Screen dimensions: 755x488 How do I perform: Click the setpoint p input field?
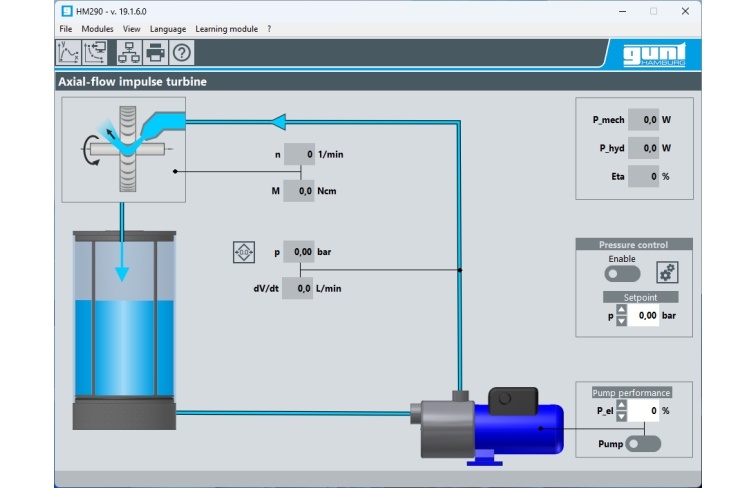point(643,316)
